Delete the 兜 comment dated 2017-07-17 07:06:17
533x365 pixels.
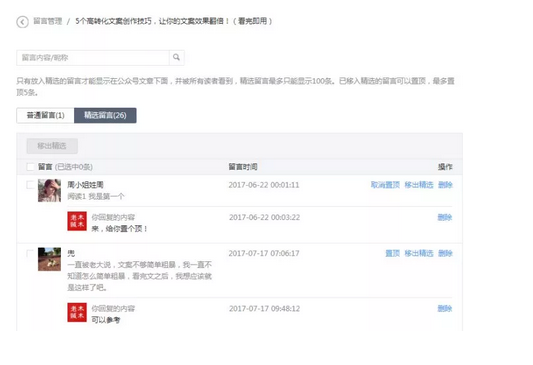(x=445, y=254)
